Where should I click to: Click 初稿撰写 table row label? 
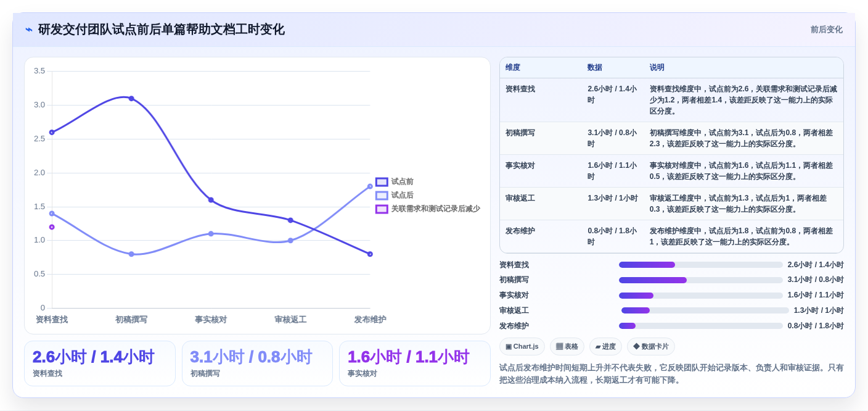(520, 133)
